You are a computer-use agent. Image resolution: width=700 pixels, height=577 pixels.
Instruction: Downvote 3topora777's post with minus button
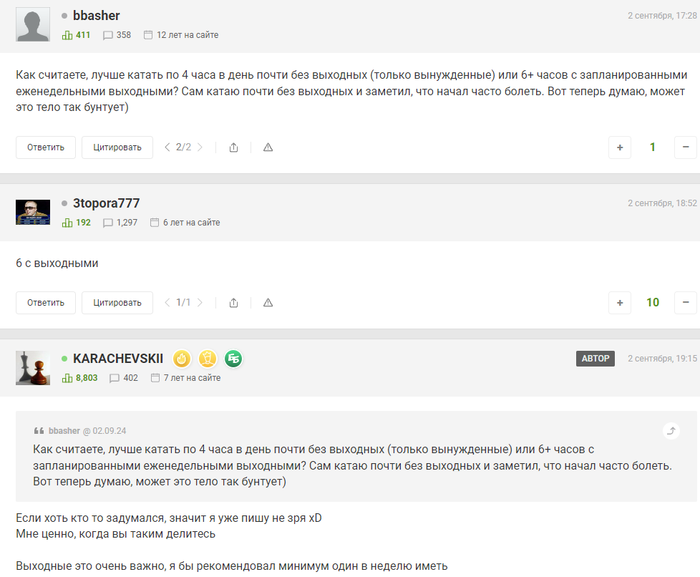tap(686, 303)
